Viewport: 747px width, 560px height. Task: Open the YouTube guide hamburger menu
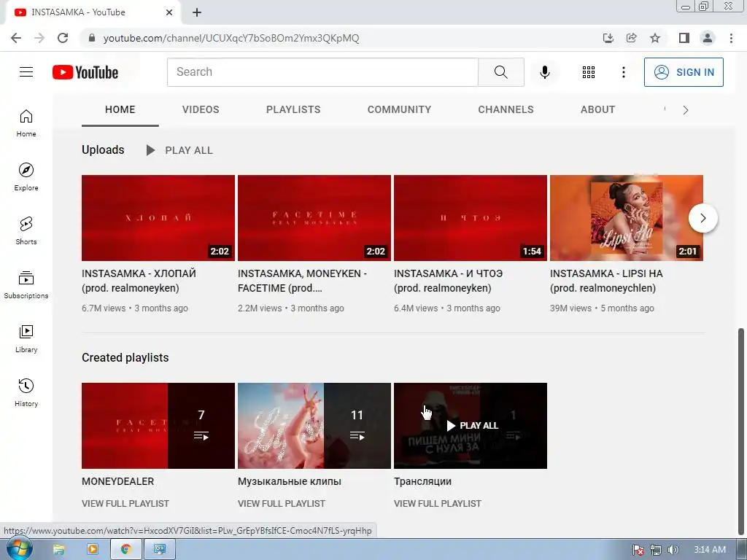(x=26, y=72)
